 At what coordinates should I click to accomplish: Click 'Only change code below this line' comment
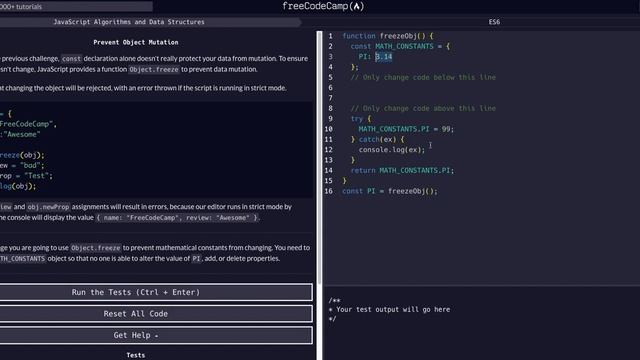(x=423, y=78)
